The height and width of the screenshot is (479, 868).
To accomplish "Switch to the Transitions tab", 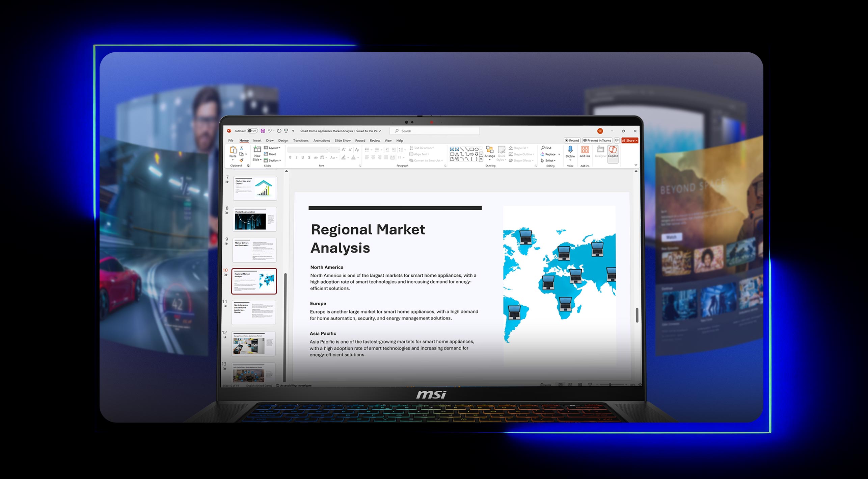I will [300, 141].
